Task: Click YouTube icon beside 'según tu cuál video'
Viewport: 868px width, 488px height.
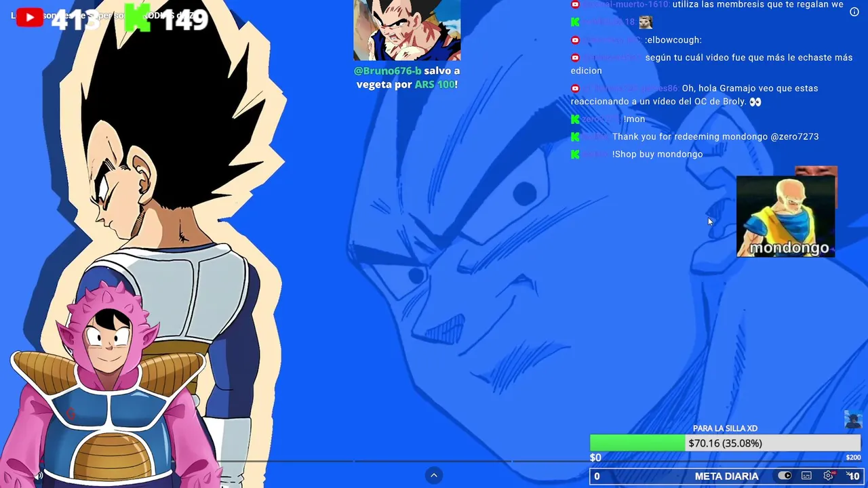Action: point(575,58)
